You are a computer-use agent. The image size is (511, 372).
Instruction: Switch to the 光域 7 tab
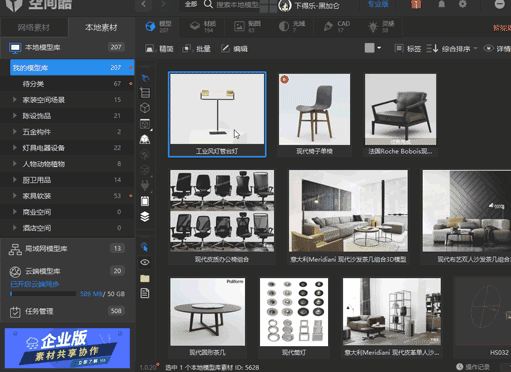pos(292,27)
